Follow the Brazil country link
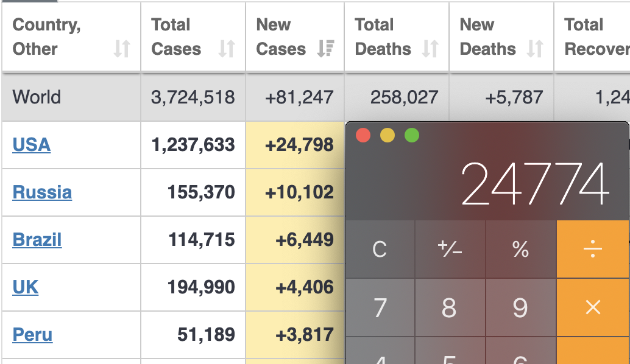Screen dimensions: 630x364 pyautogui.click(x=37, y=240)
